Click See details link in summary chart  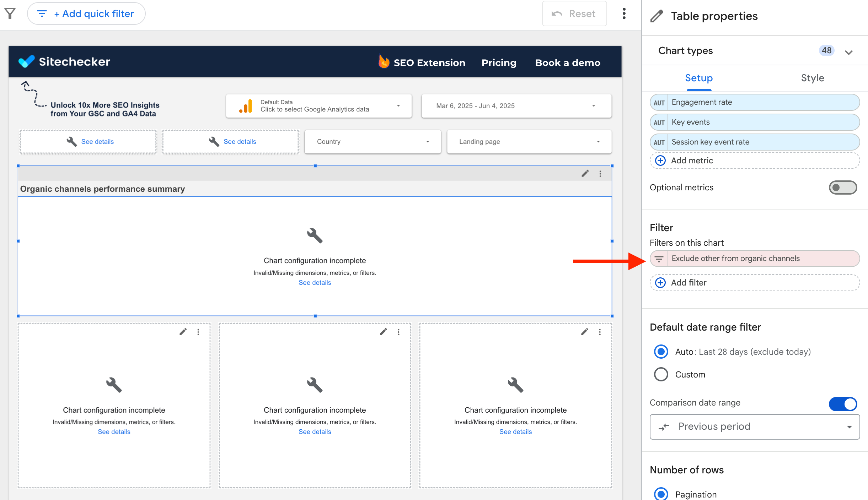click(315, 283)
